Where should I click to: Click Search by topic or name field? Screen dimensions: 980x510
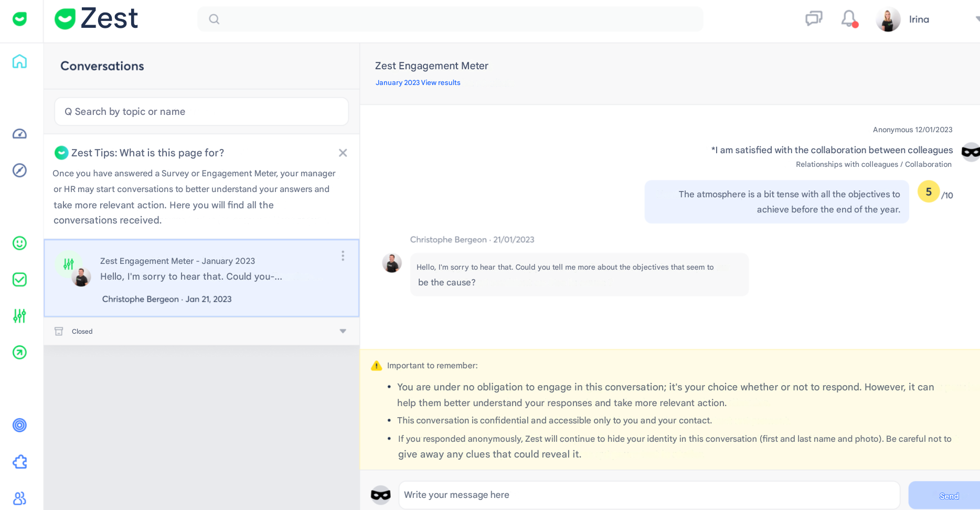pyautogui.click(x=201, y=112)
